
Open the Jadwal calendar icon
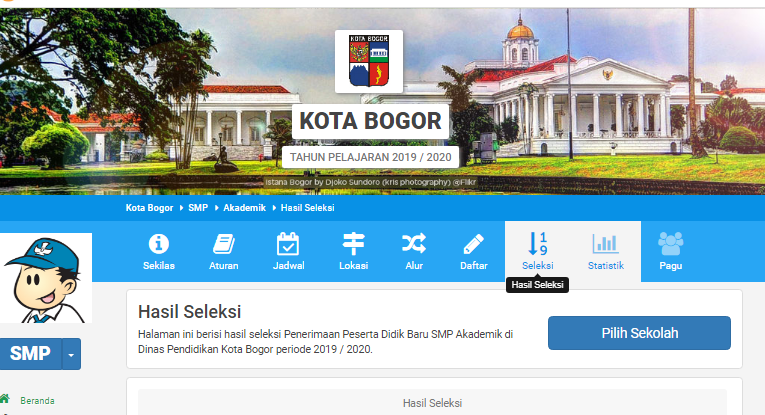pyautogui.click(x=288, y=244)
